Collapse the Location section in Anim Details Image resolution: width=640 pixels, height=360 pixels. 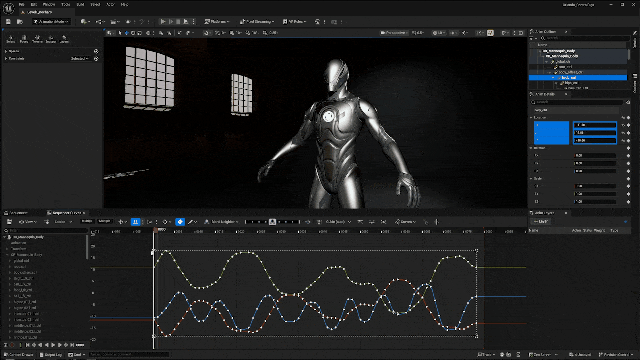[x=531, y=118]
